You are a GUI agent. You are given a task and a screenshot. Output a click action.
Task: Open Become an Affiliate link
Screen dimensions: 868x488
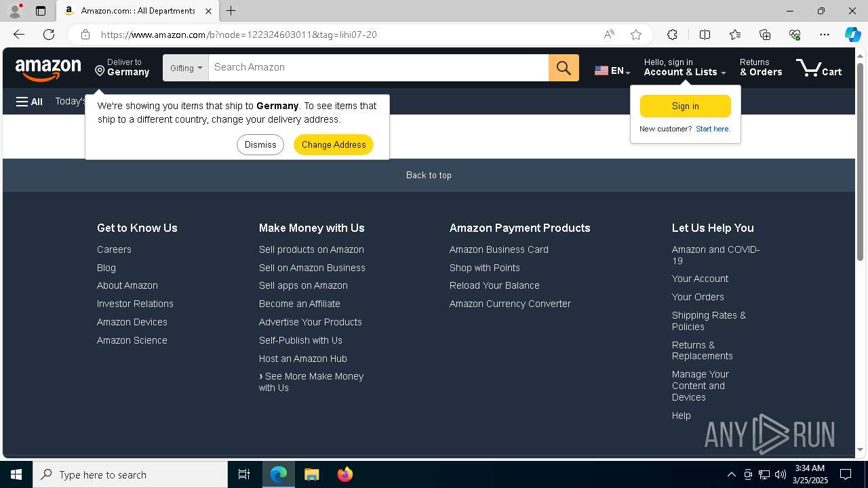click(x=300, y=304)
